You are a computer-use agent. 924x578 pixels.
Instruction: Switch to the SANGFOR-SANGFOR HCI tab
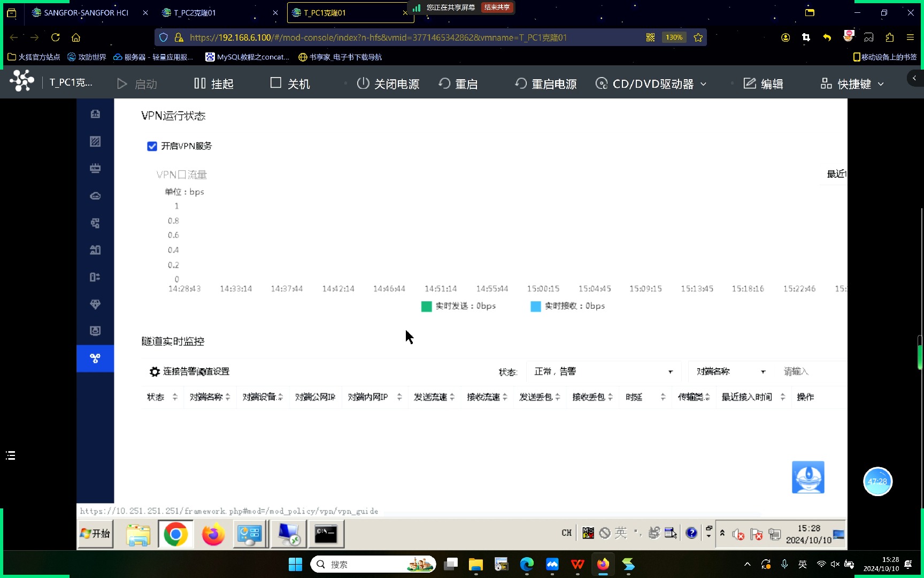click(x=86, y=12)
